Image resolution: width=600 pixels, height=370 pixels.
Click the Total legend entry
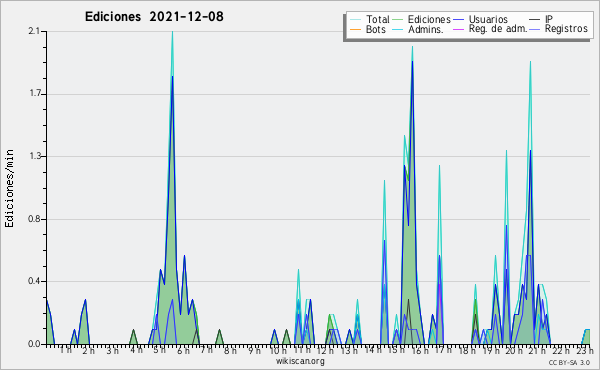coord(377,19)
